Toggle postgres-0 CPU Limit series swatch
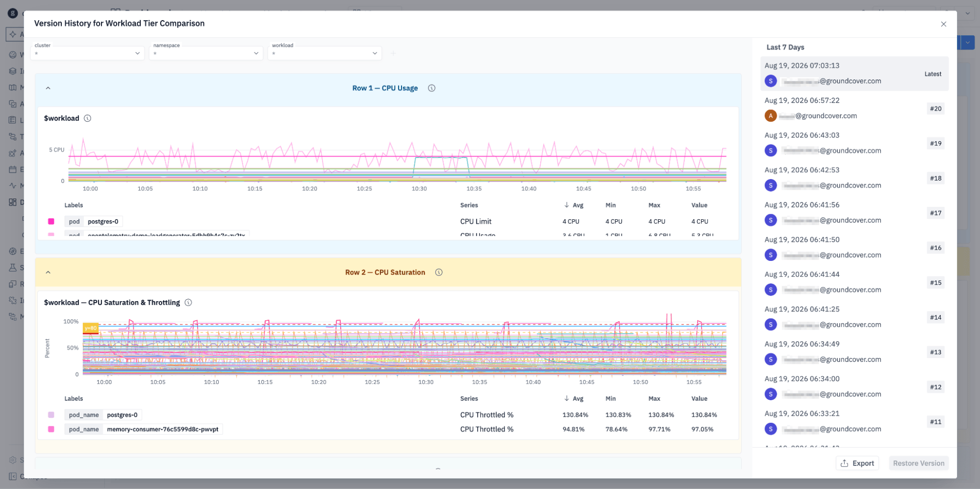Image resolution: width=980 pixels, height=489 pixels. 51,222
